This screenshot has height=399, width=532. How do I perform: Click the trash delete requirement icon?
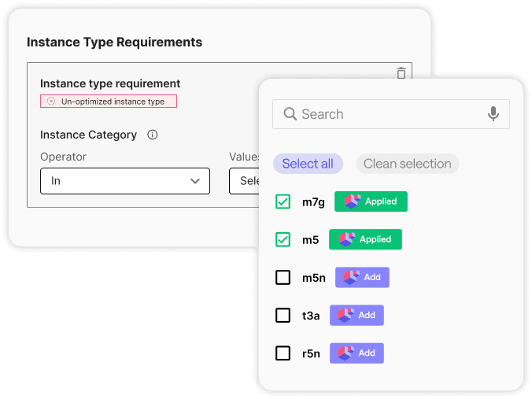[x=401, y=73]
